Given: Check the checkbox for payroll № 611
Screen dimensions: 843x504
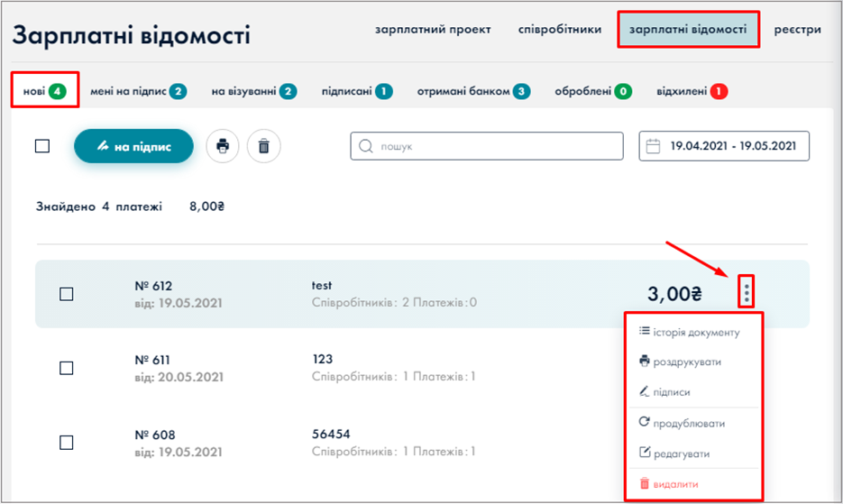Looking at the screenshot, I should [66, 368].
